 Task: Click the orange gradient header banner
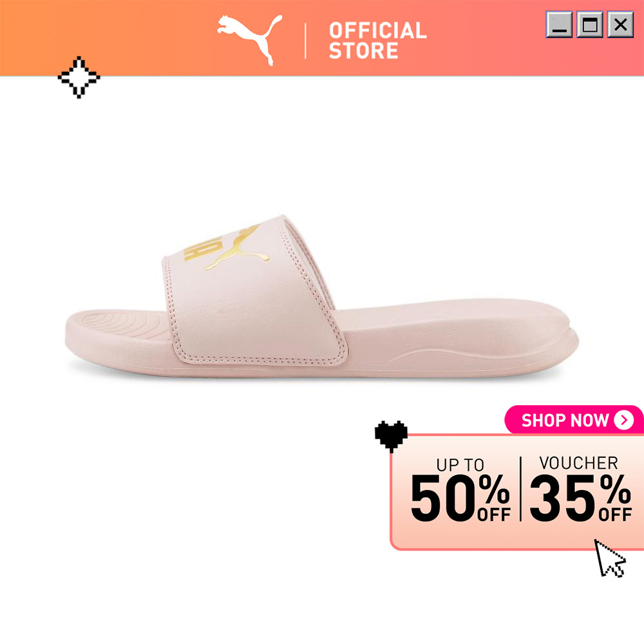coord(322,38)
